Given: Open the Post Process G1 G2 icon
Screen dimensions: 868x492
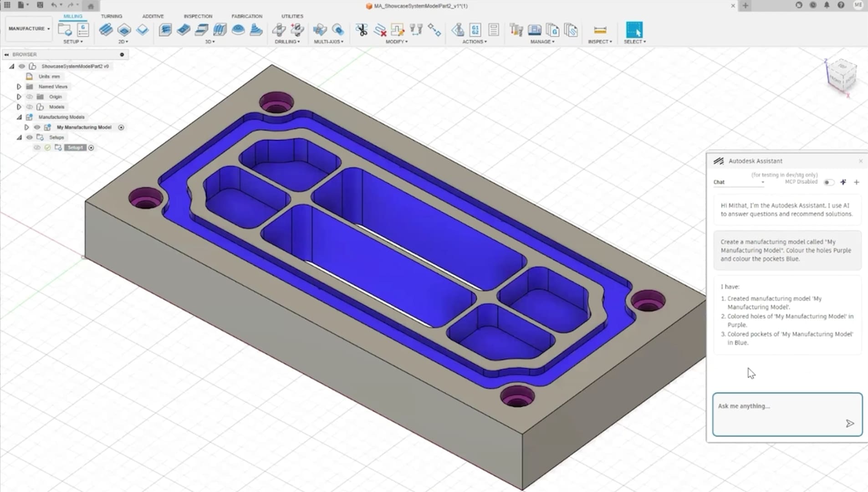Looking at the screenshot, I should point(475,30).
